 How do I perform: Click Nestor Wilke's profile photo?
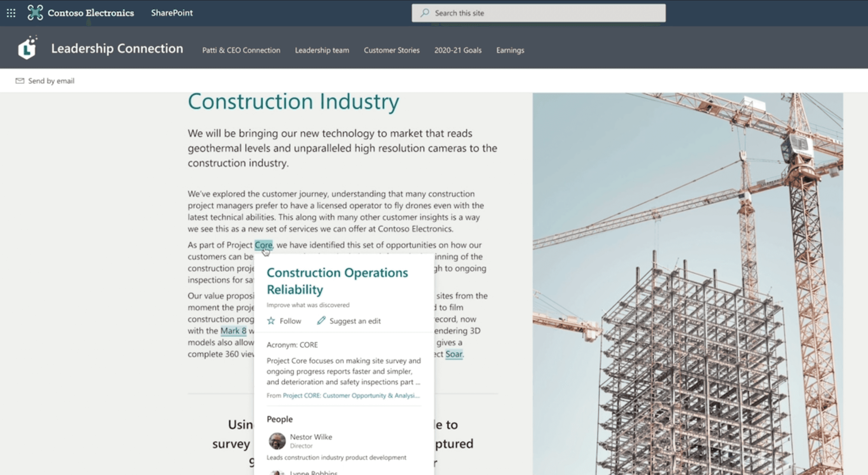[x=277, y=441]
